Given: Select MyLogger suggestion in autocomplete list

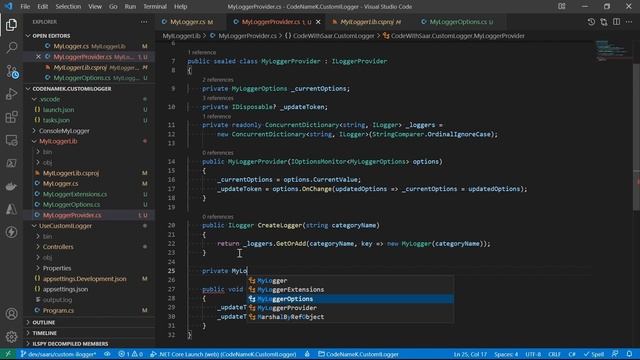Looking at the screenshot, I should pos(350,280).
